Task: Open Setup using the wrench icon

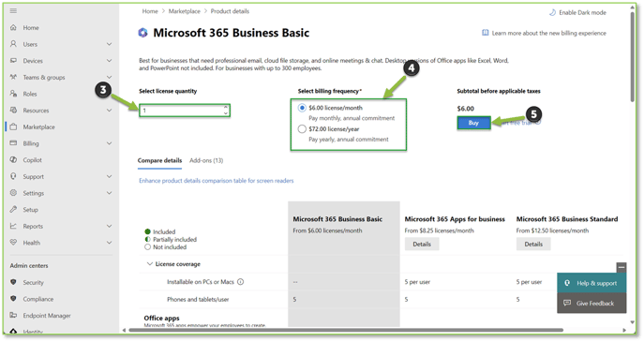Action: (x=13, y=209)
